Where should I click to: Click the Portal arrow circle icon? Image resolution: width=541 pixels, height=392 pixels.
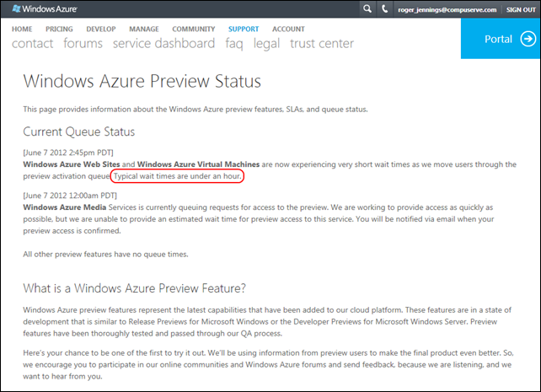click(528, 38)
